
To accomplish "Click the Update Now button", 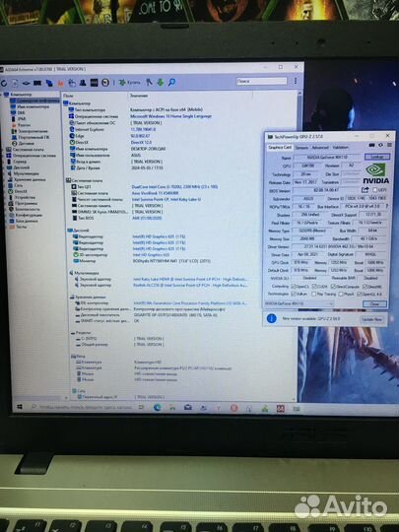I will point(371,319).
